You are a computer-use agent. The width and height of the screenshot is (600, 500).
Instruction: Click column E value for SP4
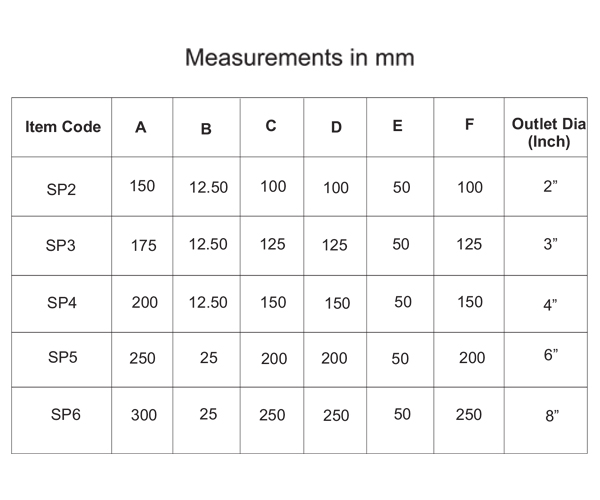403,302
